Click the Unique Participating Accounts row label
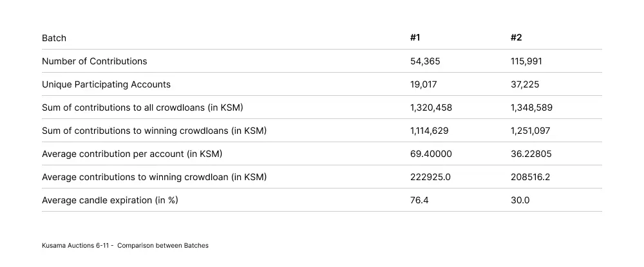 106,84
